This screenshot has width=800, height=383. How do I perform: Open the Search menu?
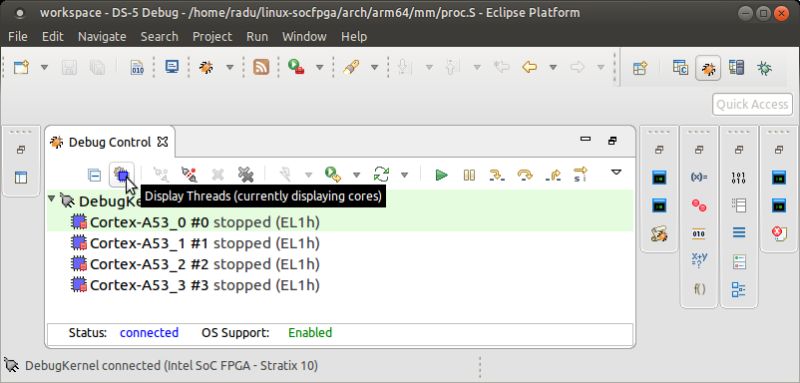(x=160, y=36)
